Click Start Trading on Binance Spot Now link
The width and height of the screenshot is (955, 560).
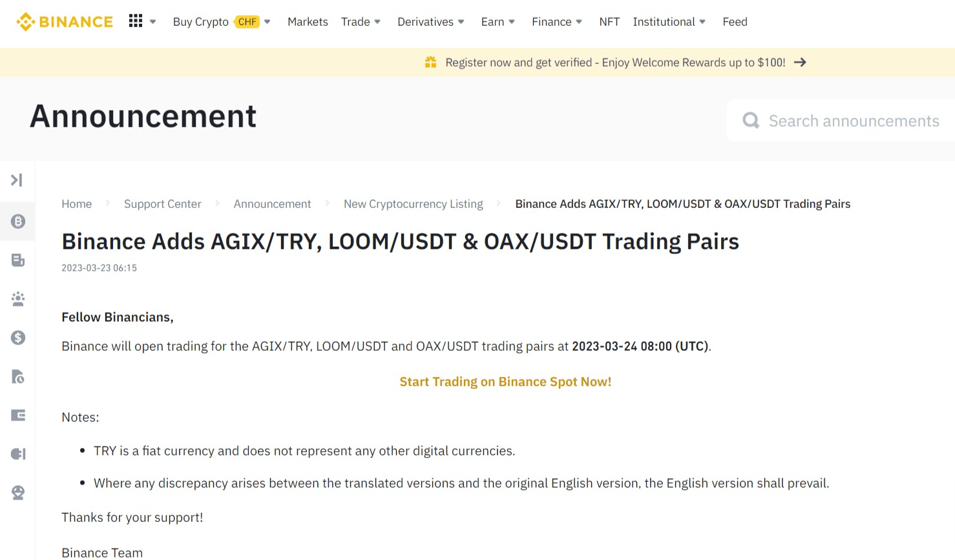point(505,382)
